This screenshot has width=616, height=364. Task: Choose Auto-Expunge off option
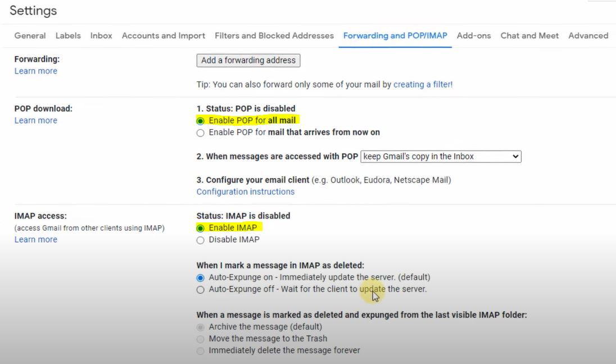click(x=200, y=289)
